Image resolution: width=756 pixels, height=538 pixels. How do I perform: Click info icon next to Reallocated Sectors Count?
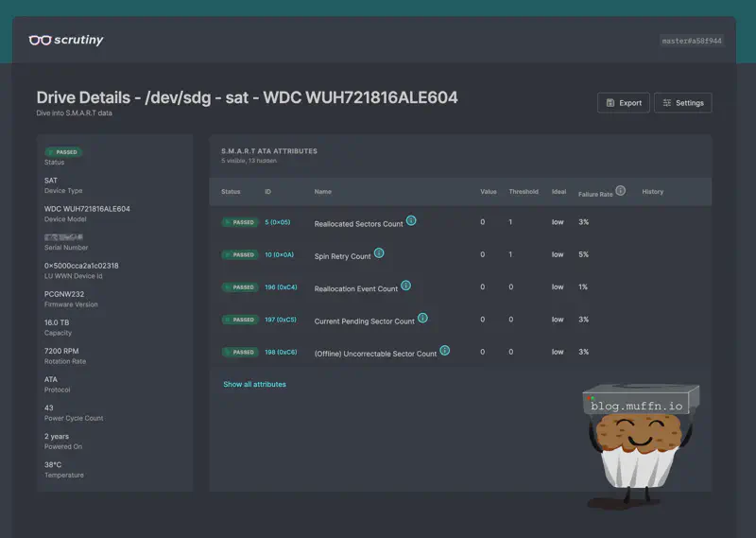411,220
